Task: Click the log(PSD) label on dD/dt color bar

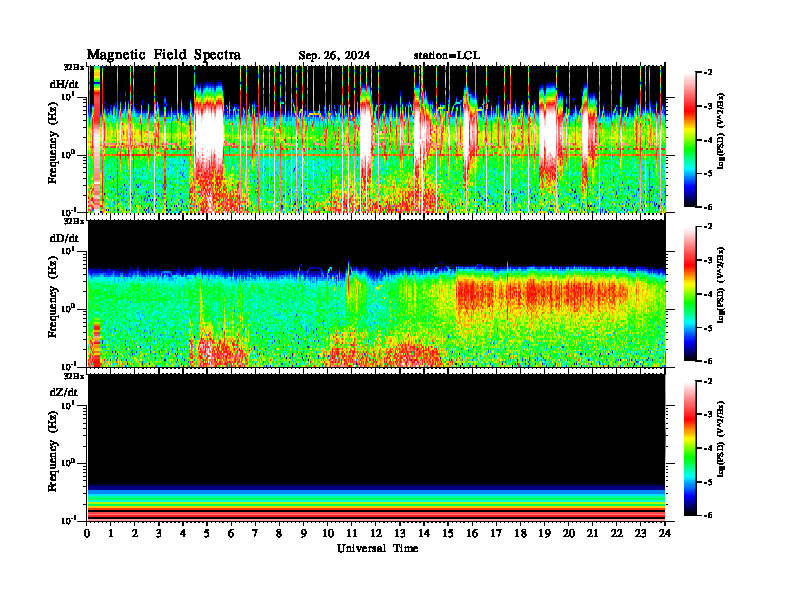Action: click(x=721, y=285)
